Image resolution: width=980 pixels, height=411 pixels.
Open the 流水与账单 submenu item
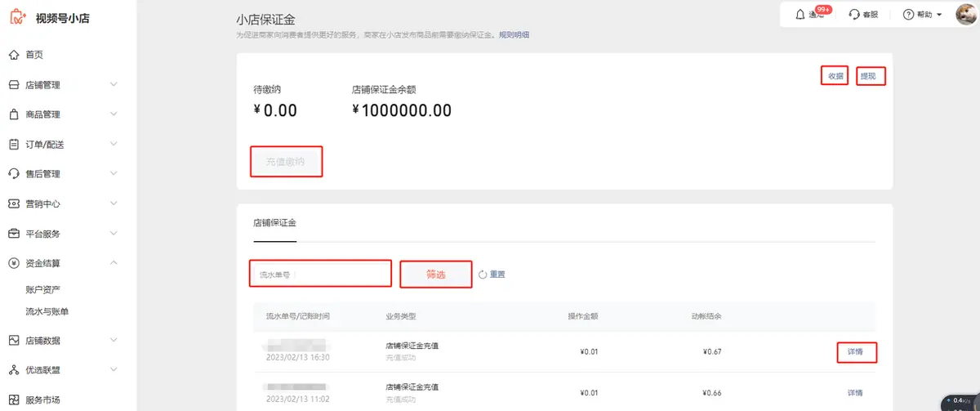[47, 311]
